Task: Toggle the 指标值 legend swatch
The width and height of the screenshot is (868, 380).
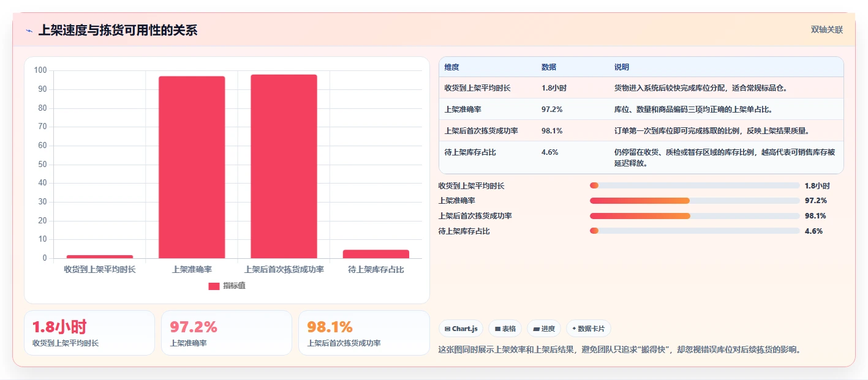Action: [214, 286]
